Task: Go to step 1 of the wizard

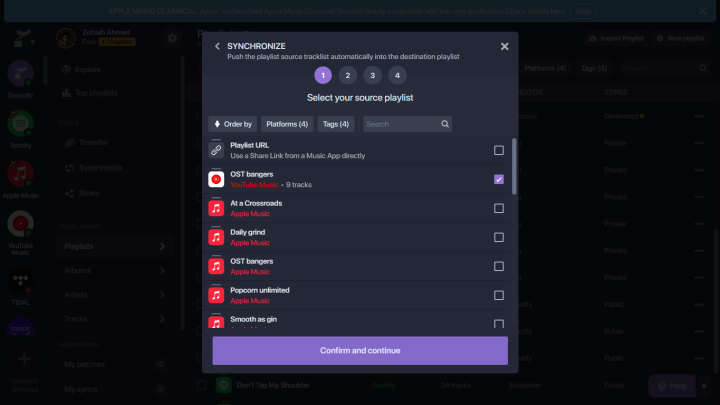Action: 323,75
